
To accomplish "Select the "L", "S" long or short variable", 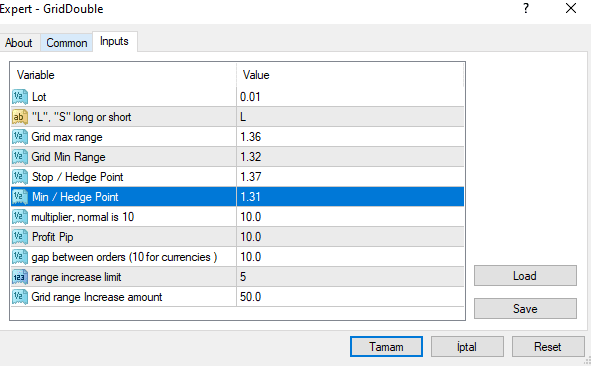I will point(81,117).
